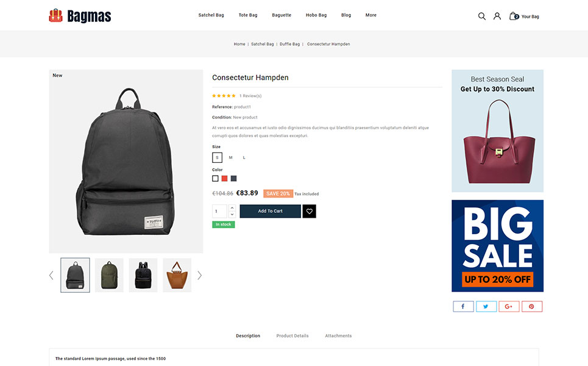The image size is (588, 366).
Task: Share on Twitter
Action: click(486, 306)
